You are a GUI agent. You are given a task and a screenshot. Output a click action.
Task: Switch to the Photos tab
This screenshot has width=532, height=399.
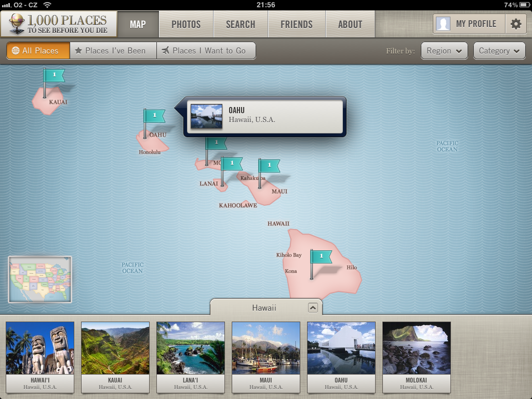pos(186,24)
